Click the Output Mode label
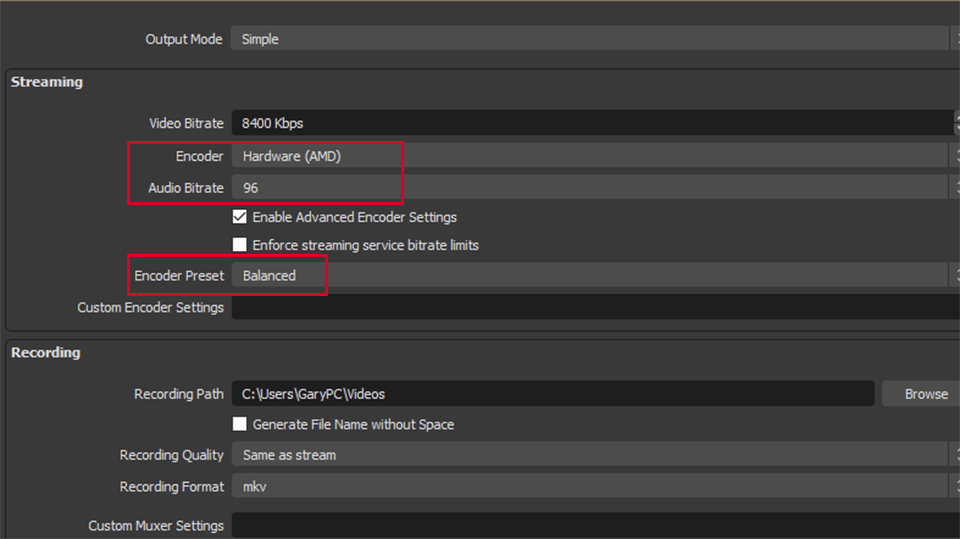 184,39
